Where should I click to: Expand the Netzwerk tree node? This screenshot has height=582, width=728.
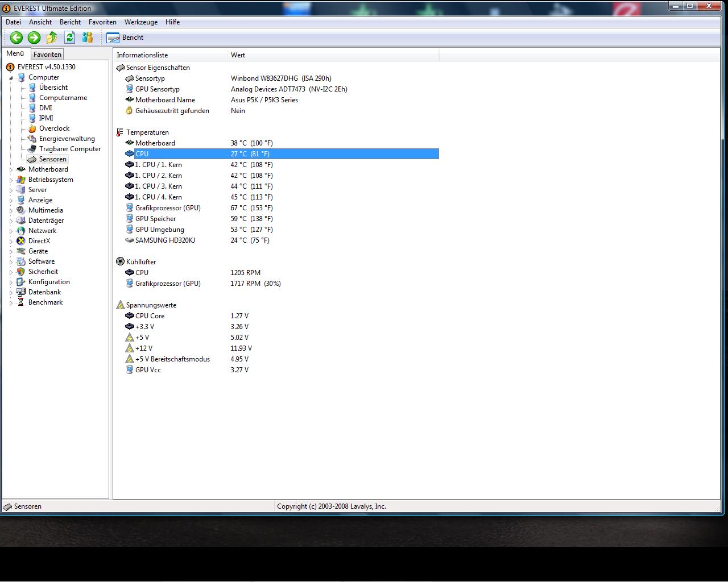coord(11,231)
